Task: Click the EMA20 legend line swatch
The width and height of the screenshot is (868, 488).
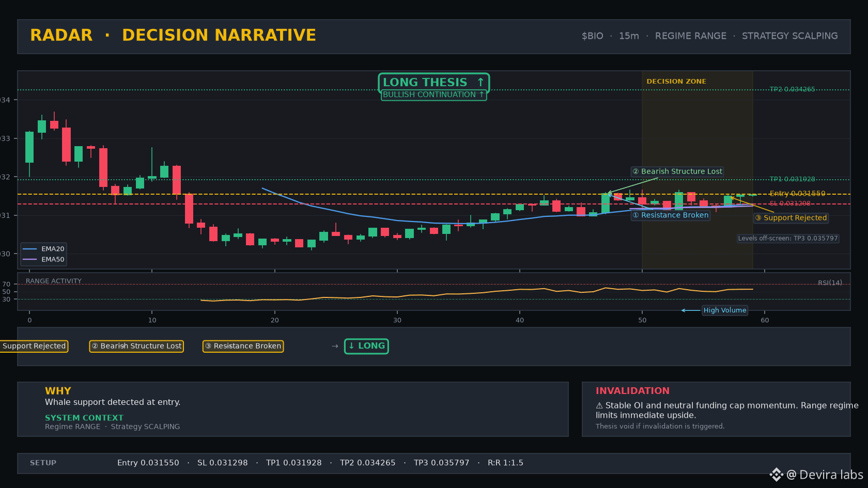Action: click(30, 249)
